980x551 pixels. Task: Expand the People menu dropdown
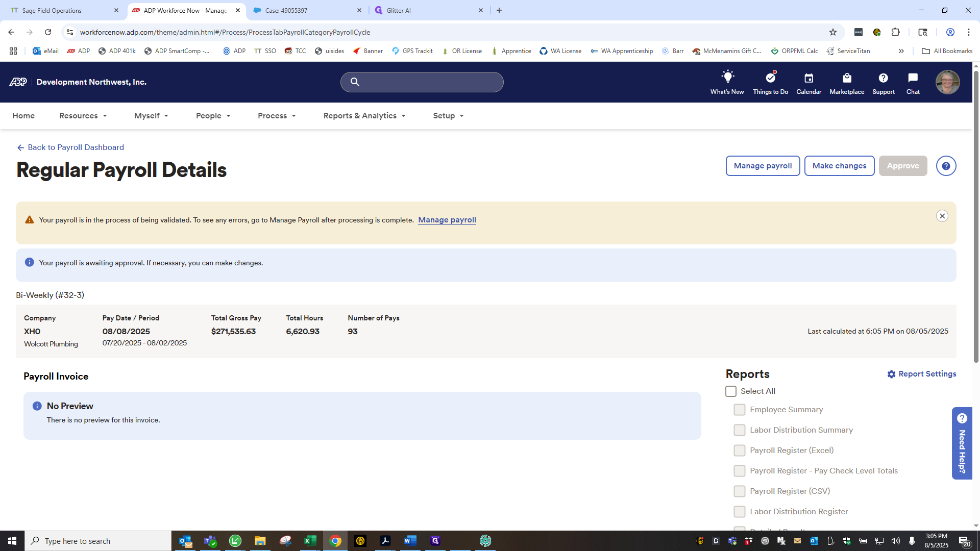(213, 116)
